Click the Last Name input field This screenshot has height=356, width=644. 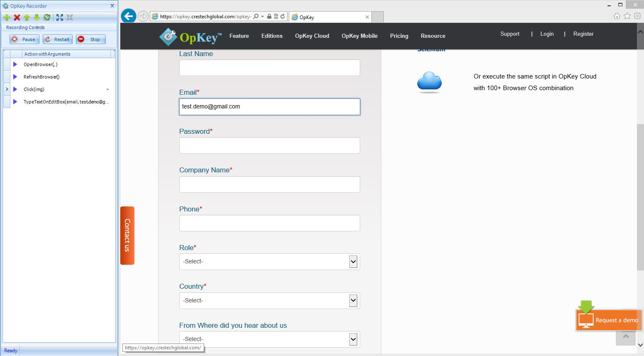pos(270,68)
